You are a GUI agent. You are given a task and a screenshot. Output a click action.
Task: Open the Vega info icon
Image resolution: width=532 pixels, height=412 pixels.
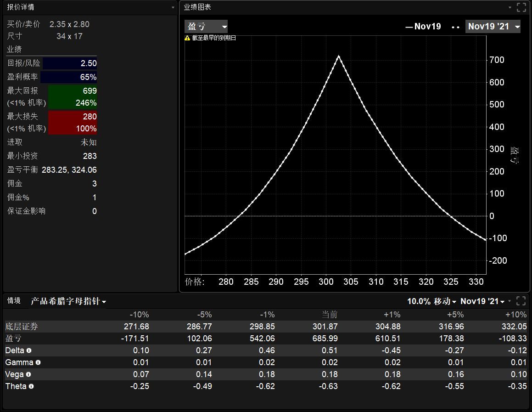pos(28,374)
